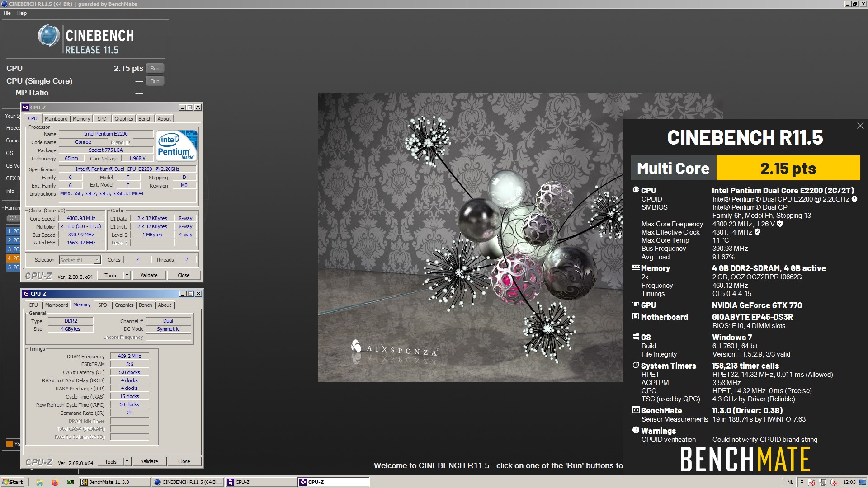Click Close button in lower CPU-Z window
Viewport: 868px width, 488px height.
coord(184,461)
